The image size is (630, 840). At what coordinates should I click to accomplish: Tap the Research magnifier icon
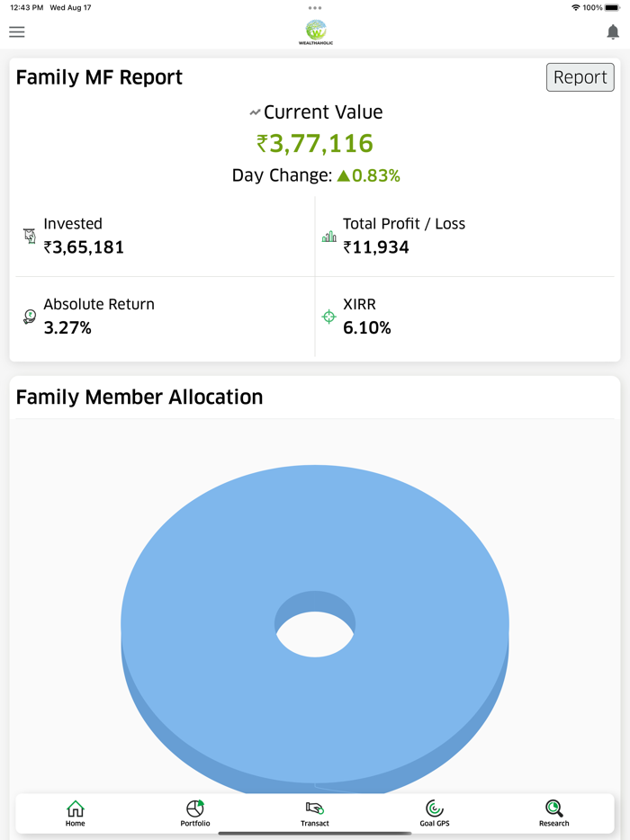point(553,809)
